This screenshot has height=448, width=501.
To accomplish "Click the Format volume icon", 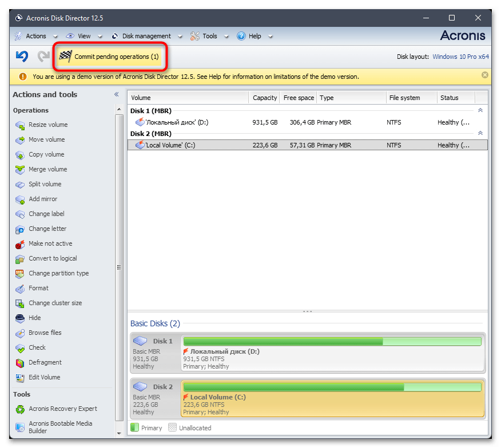I will click(x=19, y=288).
